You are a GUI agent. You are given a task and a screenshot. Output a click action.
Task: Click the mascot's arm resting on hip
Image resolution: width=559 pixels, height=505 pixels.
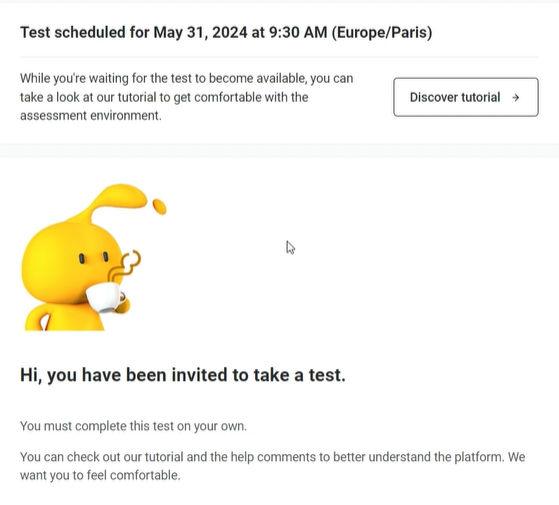pos(39,317)
